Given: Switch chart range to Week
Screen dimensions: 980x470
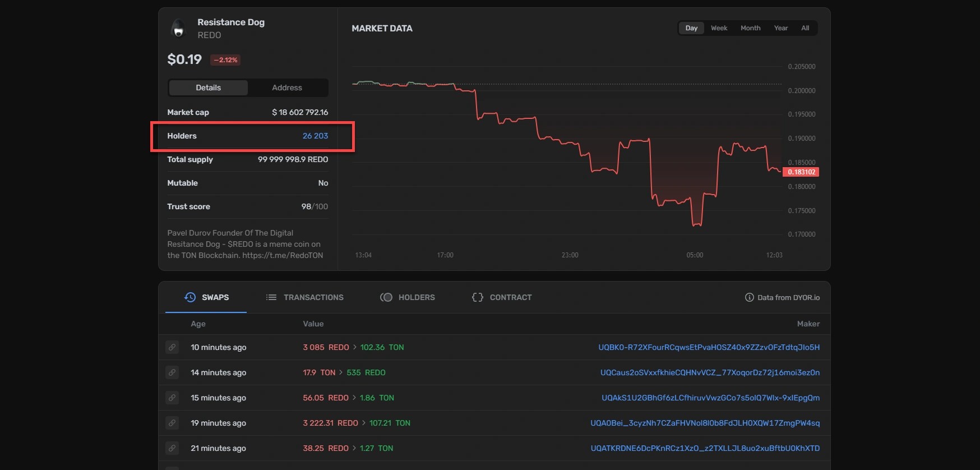Looking at the screenshot, I should [719, 28].
